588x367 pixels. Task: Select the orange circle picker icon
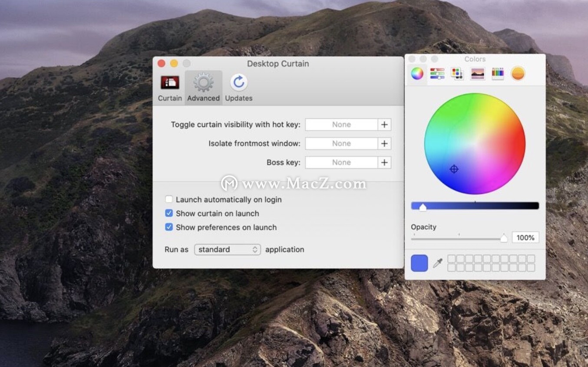coord(518,73)
